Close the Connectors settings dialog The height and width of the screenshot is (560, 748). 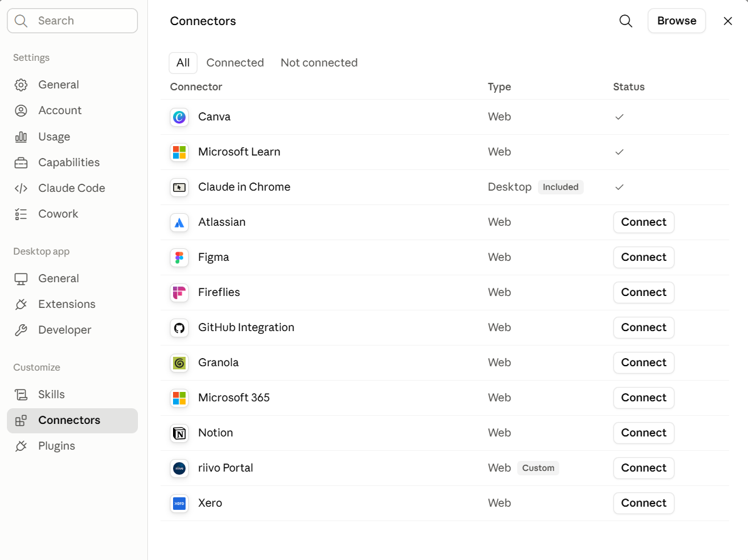[x=727, y=21]
